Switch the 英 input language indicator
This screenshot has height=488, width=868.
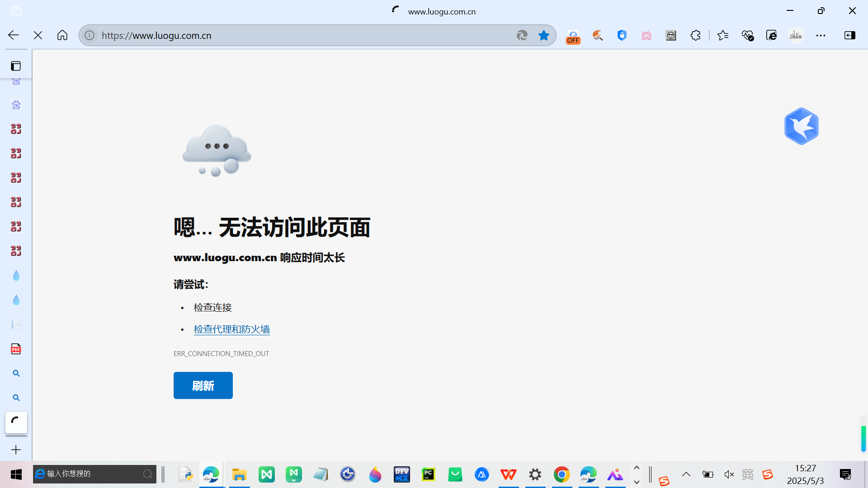(x=748, y=474)
